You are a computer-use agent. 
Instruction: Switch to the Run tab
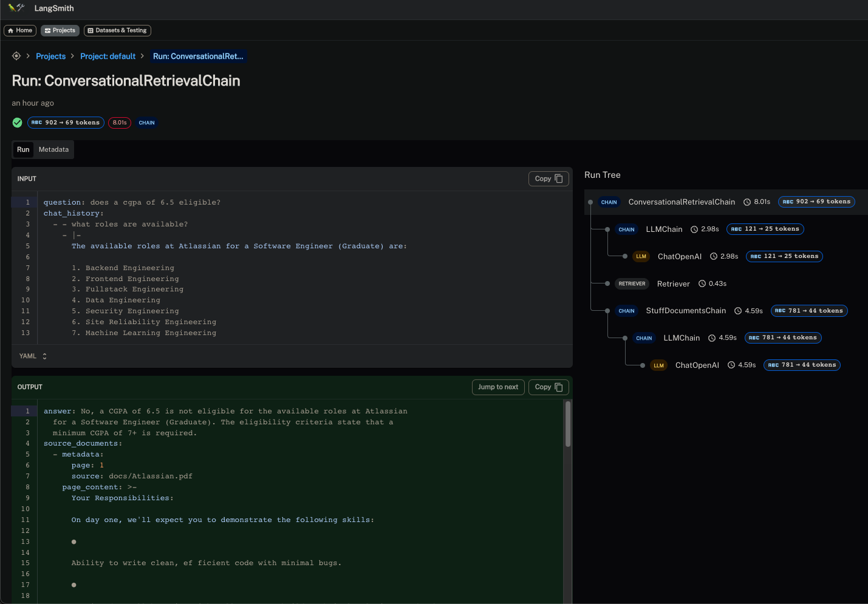click(x=23, y=149)
